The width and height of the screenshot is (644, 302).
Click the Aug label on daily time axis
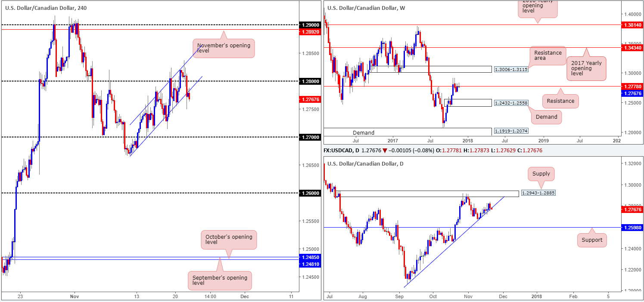coord(362,296)
